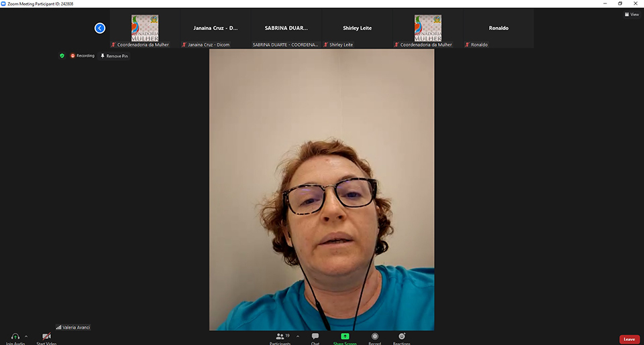Image resolution: width=644 pixels, height=345 pixels.
Task: Open the Chat panel
Action: pos(315,336)
